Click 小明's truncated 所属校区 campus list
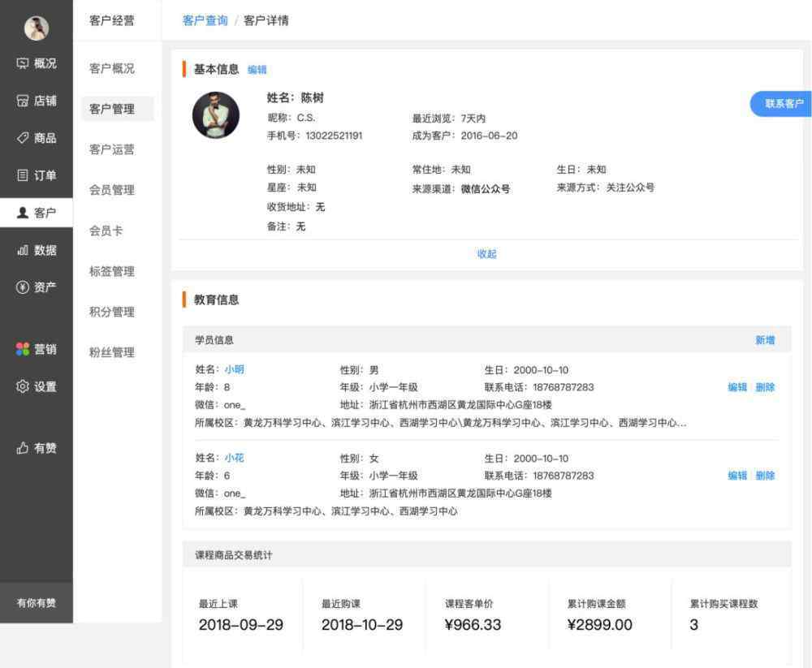 click(x=465, y=423)
